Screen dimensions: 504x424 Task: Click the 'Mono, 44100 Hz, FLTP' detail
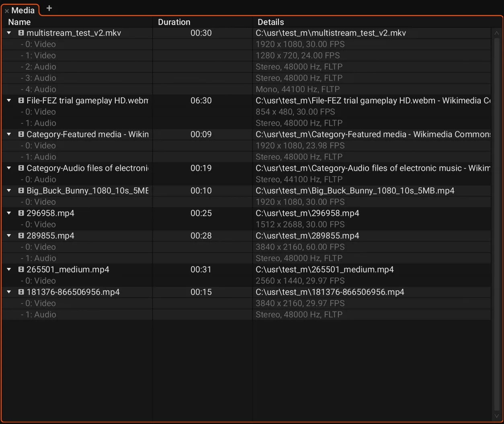pyautogui.click(x=297, y=89)
